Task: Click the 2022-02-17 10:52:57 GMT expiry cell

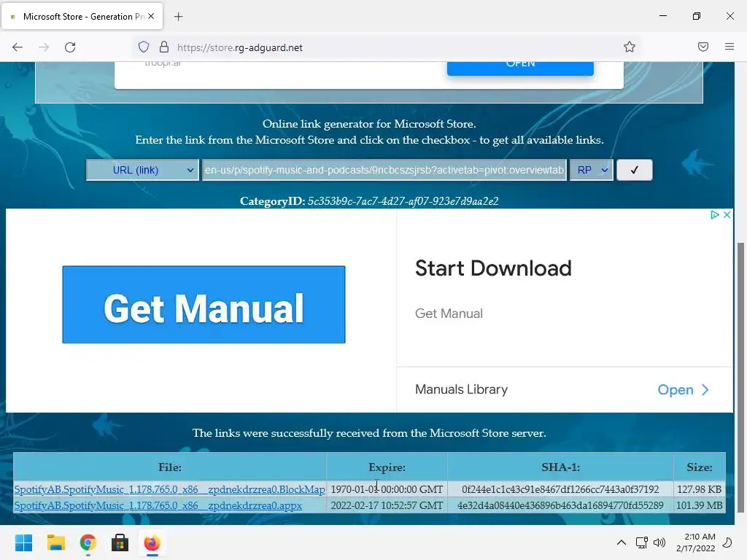Action: click(x=387, y=505)
